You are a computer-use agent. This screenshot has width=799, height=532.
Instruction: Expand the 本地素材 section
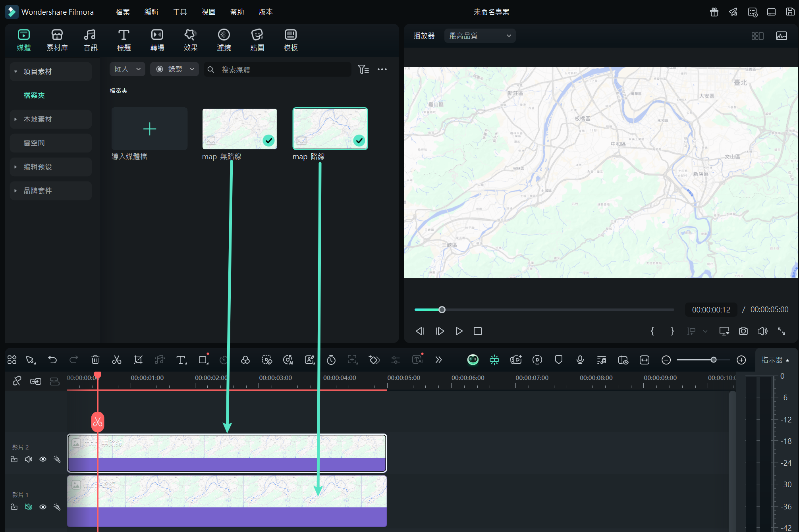tap(51, 119)
